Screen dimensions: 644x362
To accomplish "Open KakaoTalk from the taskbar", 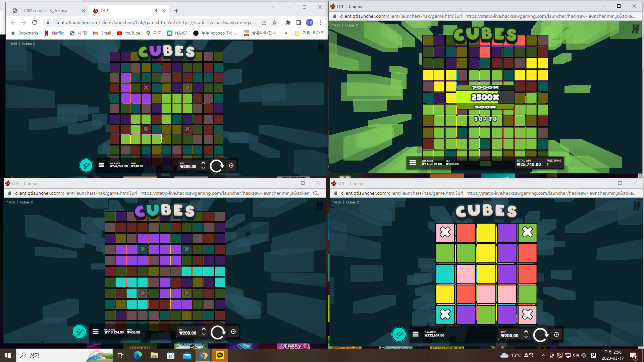I will [x=220, y=355].
